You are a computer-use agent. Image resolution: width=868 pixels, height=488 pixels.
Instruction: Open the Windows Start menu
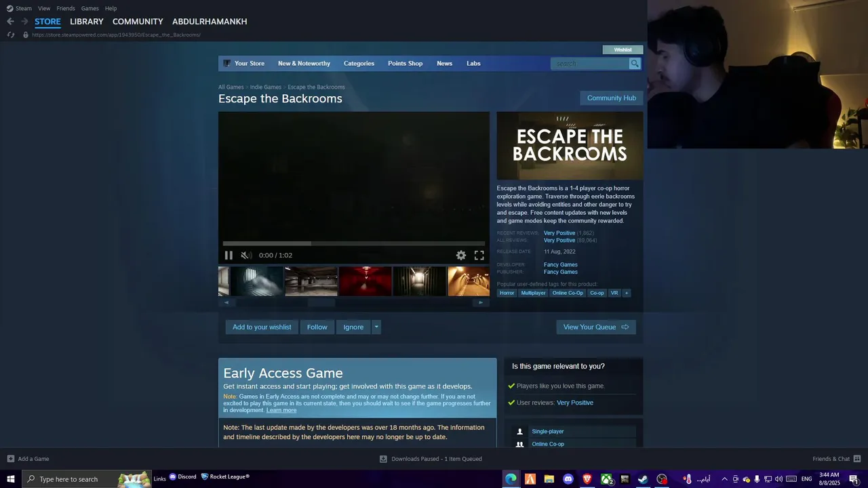(11, 479)
